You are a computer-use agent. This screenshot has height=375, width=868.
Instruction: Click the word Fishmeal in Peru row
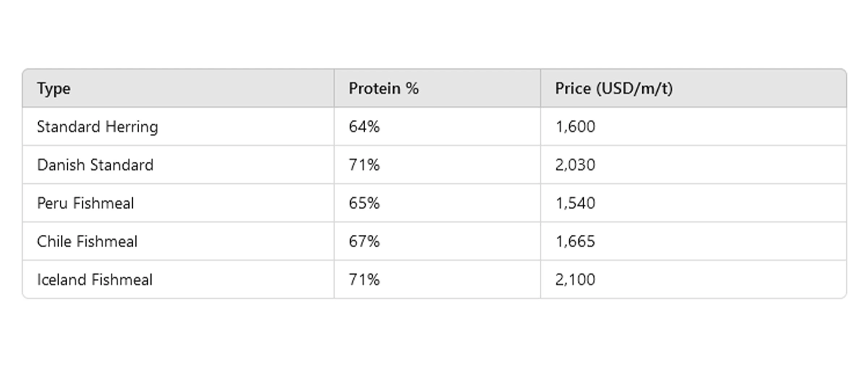[x=103, y=203]
